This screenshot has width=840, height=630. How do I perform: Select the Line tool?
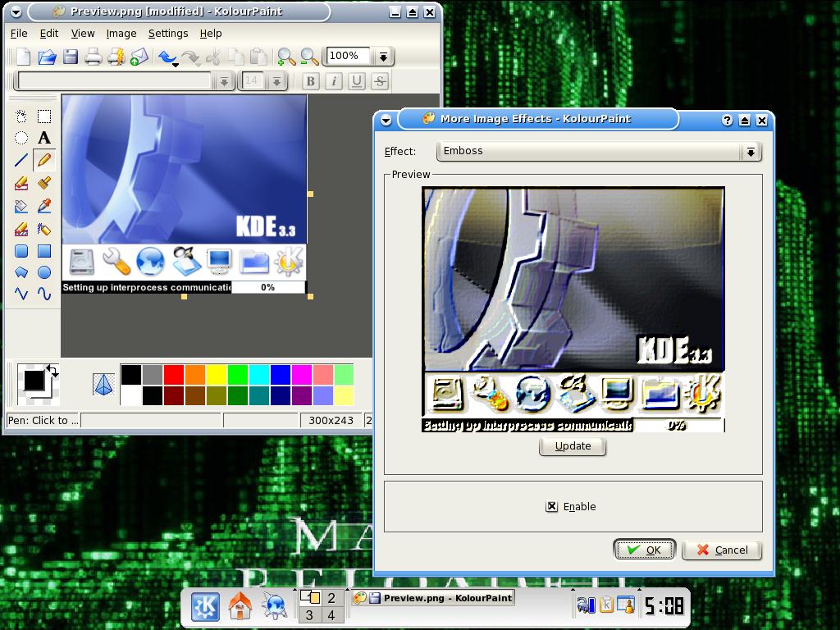coord(21,160)
